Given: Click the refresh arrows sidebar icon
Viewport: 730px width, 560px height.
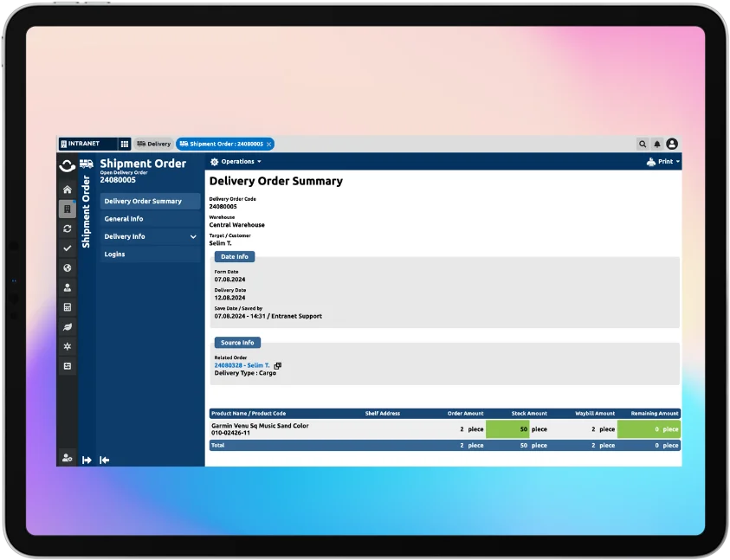Looking at the screenshot, I should [68, 229].
